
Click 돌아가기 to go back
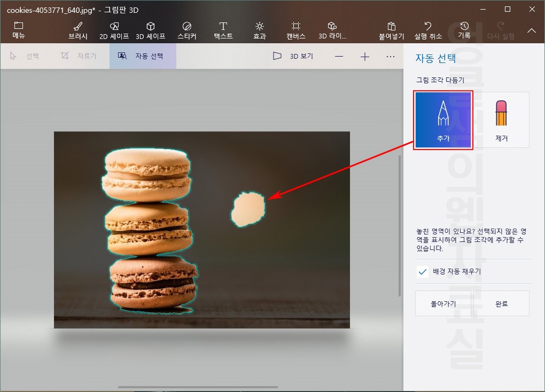[x=442, y=303]
